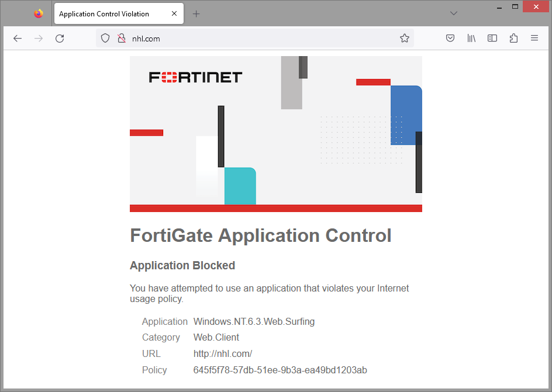The height and width of the screenshot is (392, 552).
Task: Open the tab list chevron dropdown
Action: click(x=453, y=13)
